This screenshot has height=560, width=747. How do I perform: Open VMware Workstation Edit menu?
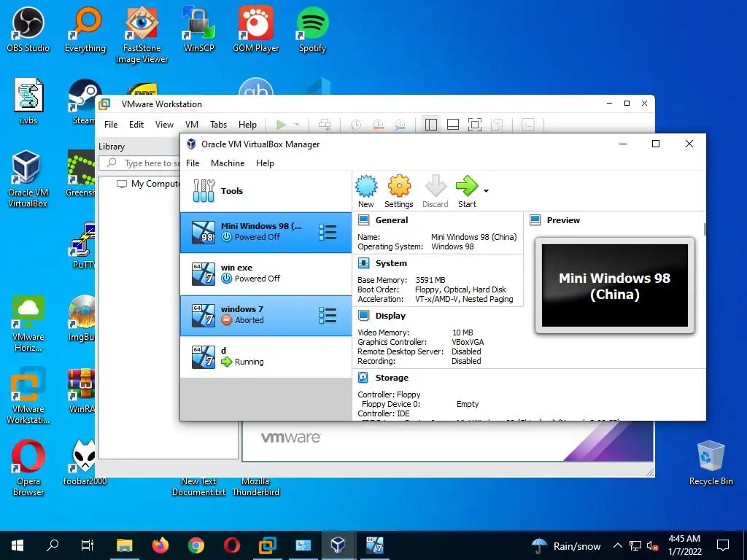[136, 125]
